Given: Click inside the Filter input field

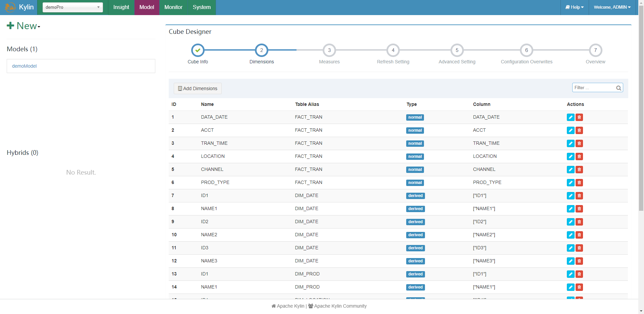Looking at the screenshot, I should [x=594, y=87].
